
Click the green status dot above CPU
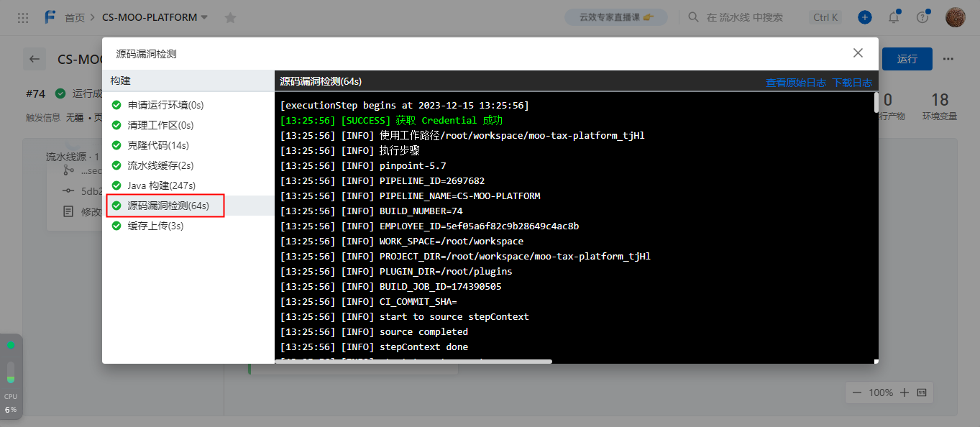(11, 345)
